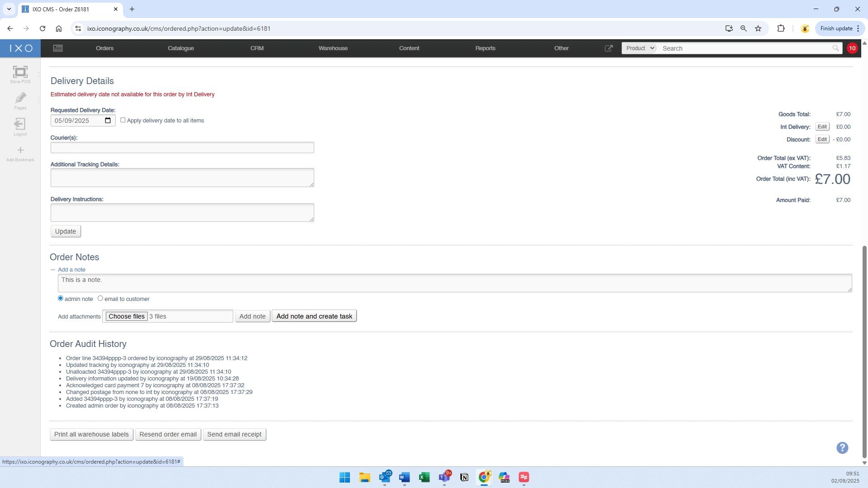868x488 pixels.
Task: Click the external link icon in navbar
Action: tap(609, 48)
